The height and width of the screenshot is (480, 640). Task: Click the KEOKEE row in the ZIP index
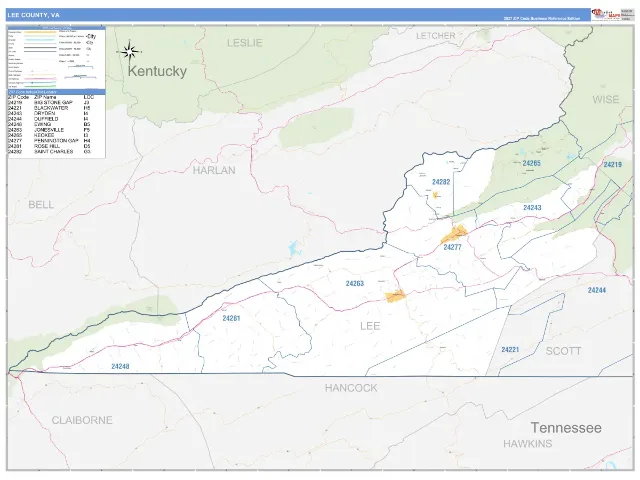pos(50,135)
